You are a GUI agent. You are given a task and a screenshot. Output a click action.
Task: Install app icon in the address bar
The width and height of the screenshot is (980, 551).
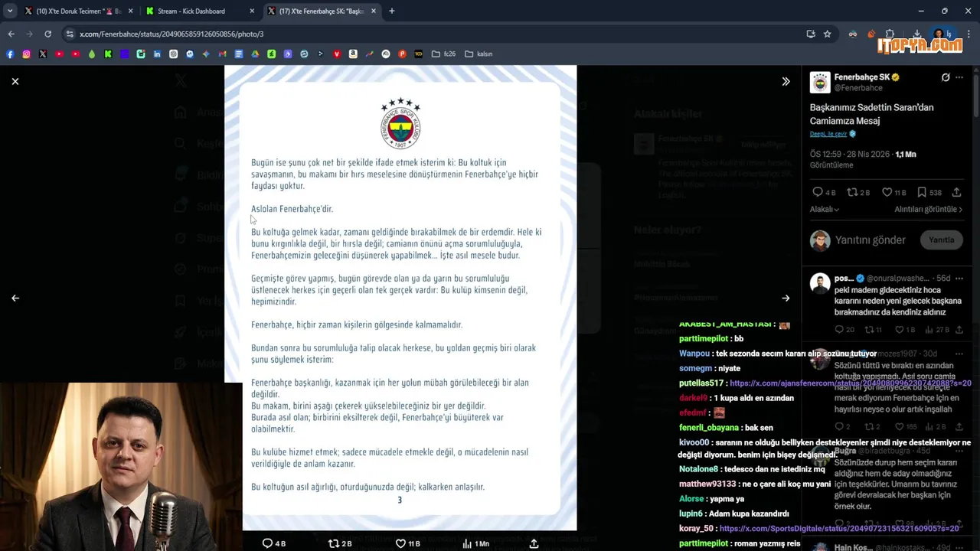pyautogui.click(x=811, y=34)
